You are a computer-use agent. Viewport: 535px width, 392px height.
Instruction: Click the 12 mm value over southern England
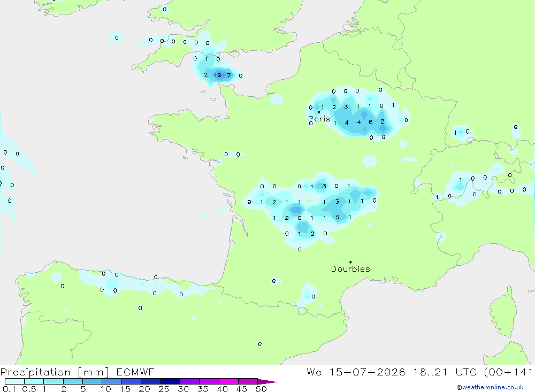click(x=218, y=75)
